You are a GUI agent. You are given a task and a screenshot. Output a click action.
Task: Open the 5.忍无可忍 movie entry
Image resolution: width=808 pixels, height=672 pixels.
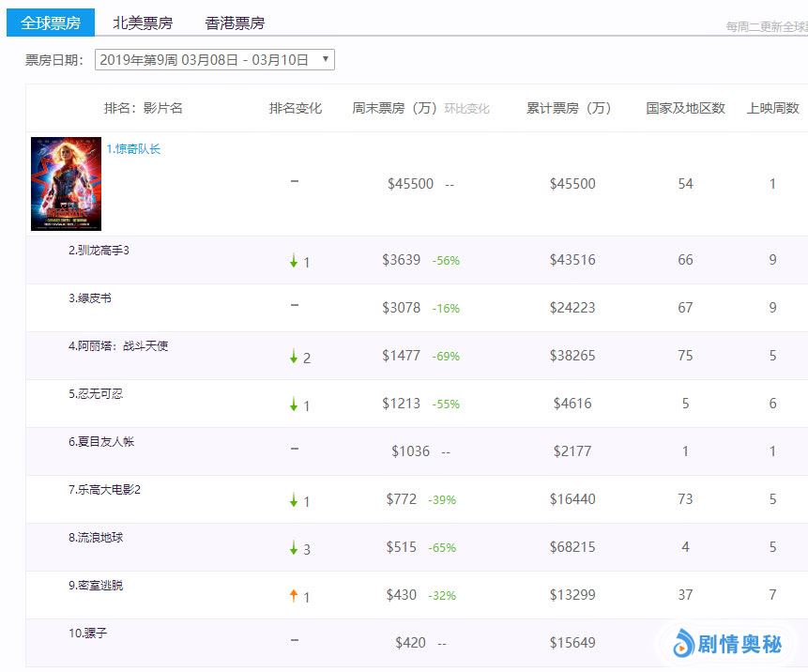(x=96, y=394)
